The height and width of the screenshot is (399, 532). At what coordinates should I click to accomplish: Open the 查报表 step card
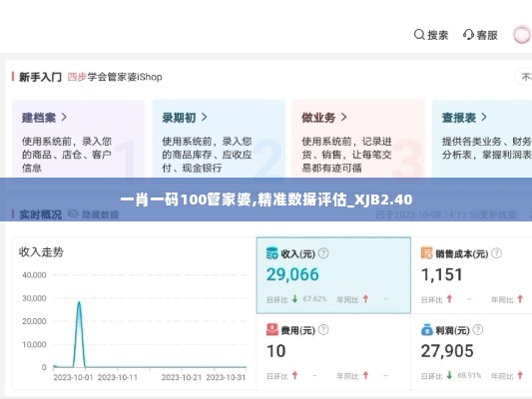[482, 139]
